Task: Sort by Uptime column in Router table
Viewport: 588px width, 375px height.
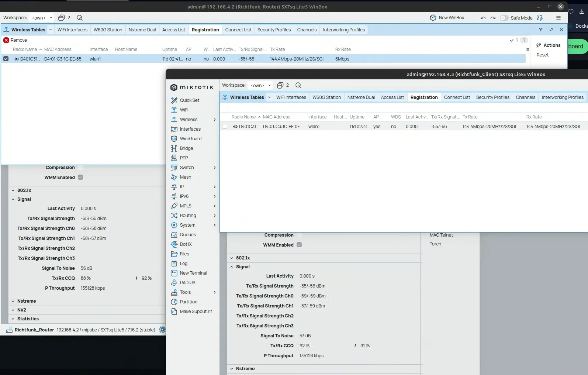Action: point(170,49)
